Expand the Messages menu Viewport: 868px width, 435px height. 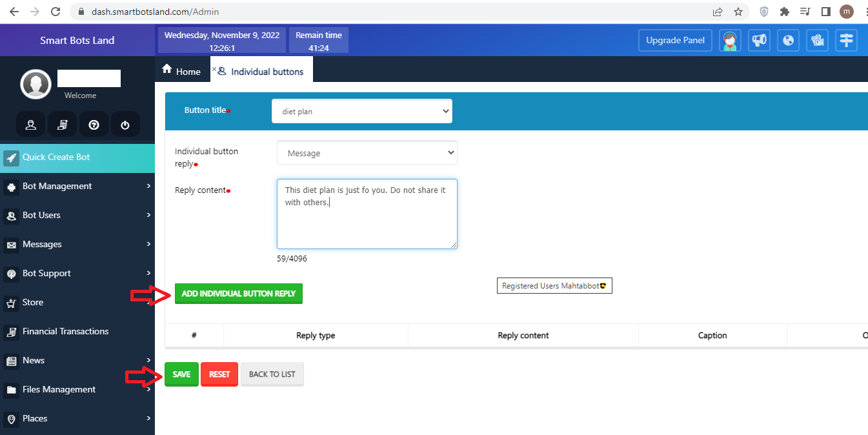(x=77, y=244)
